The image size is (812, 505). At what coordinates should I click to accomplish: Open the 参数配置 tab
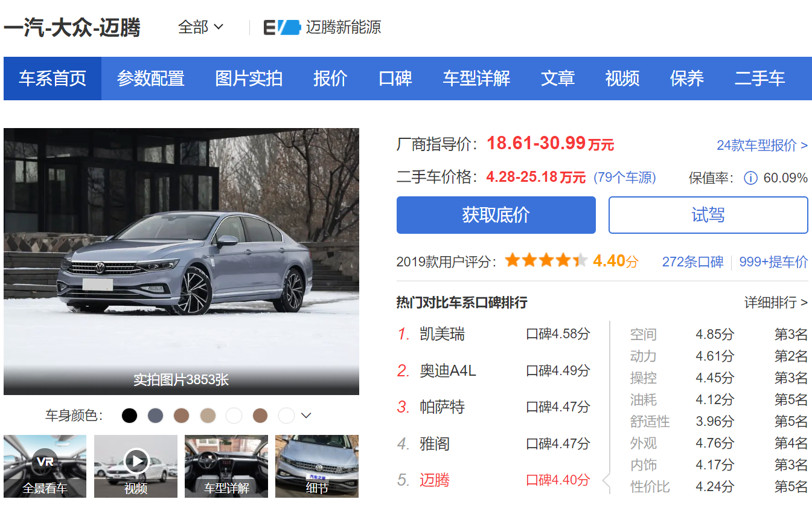point(150,79)
